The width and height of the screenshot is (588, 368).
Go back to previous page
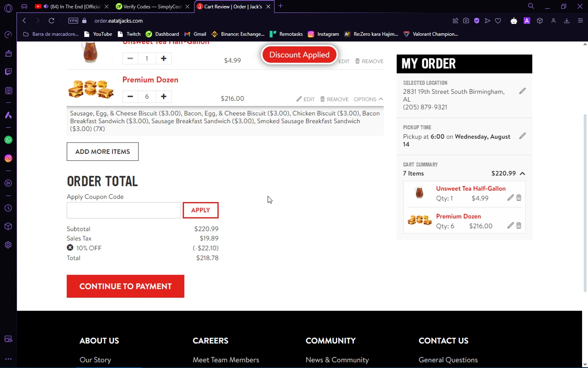(24, 21)
